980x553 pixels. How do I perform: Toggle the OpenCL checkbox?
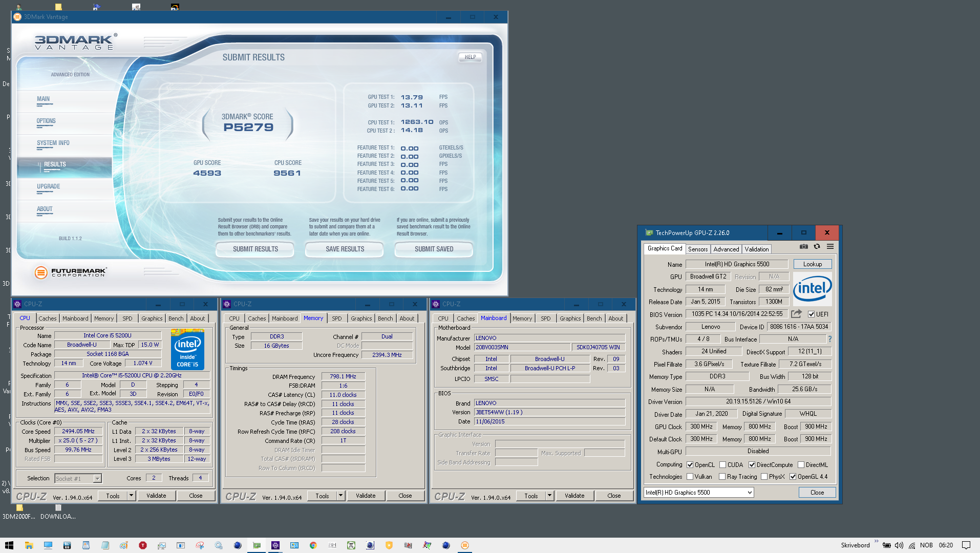(690, 465)
